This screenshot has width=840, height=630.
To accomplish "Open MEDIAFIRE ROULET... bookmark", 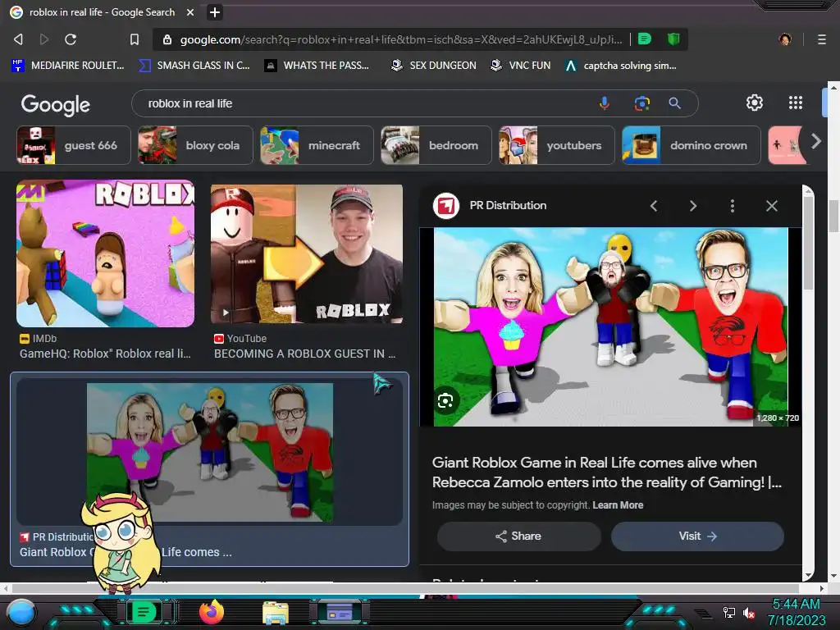I will click(x=68, y=66).
